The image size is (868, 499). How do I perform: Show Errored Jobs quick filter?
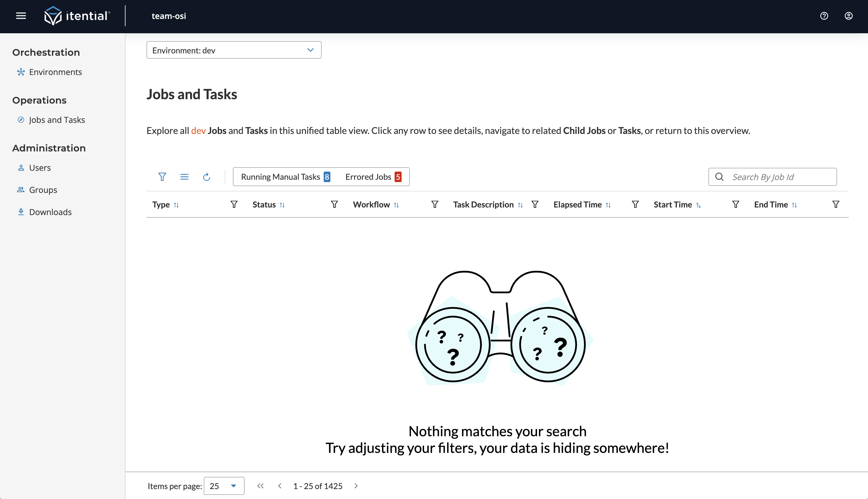point(373,177)
